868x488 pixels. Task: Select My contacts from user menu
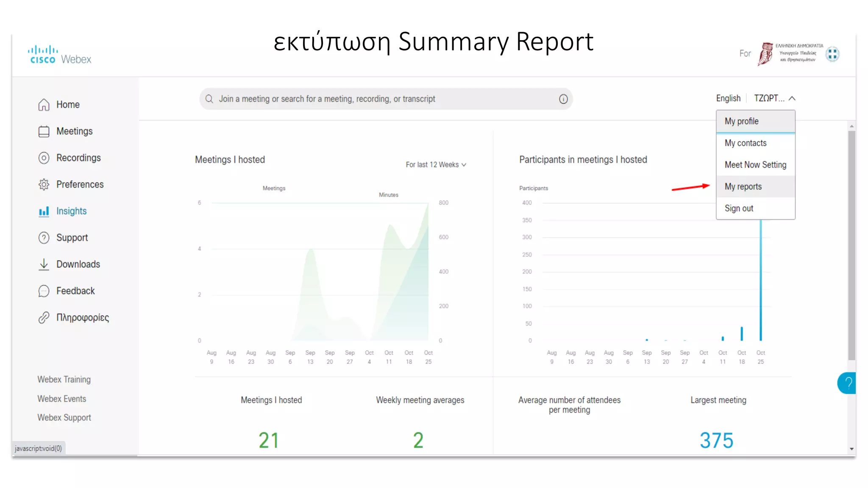[756, 143]
